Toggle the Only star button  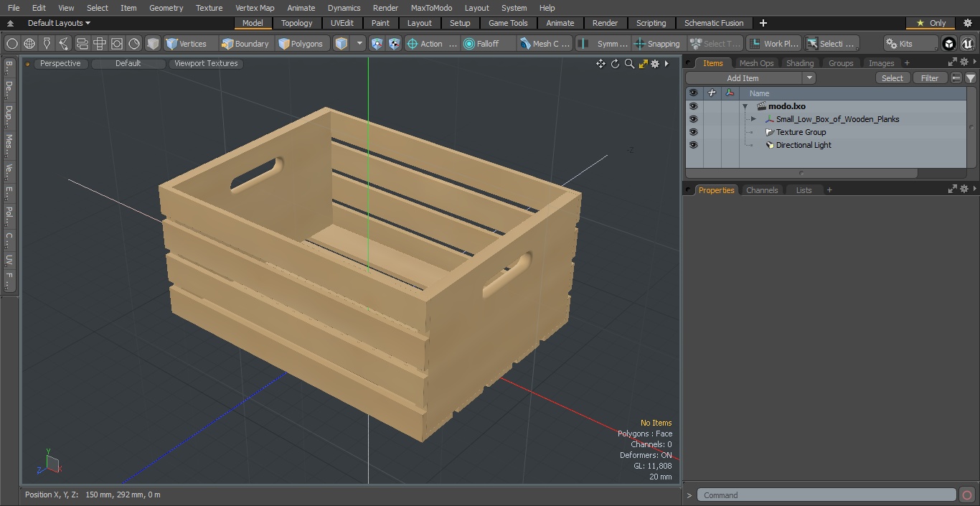(930, 23)
